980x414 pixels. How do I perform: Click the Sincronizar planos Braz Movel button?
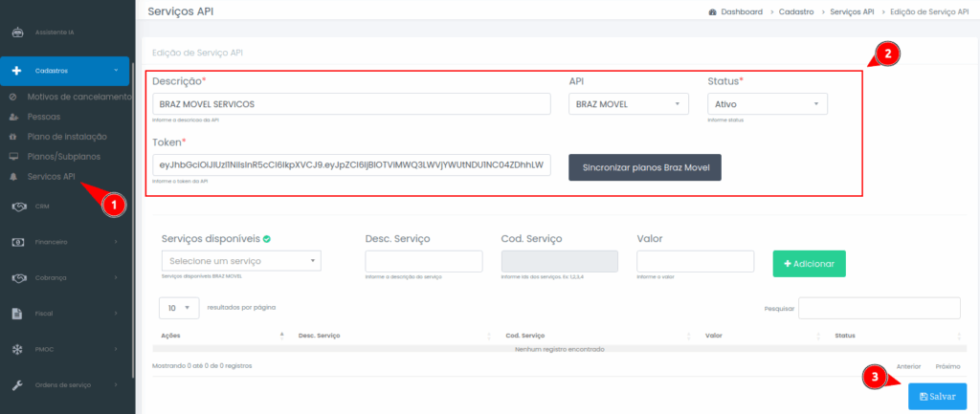pyautogui.click(x=644, y=167)
